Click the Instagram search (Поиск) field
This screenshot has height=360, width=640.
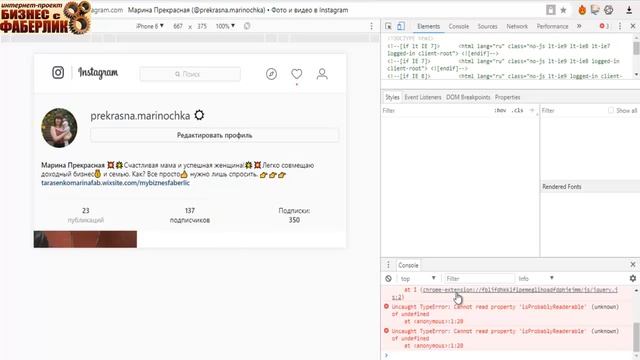click(190, 74)
